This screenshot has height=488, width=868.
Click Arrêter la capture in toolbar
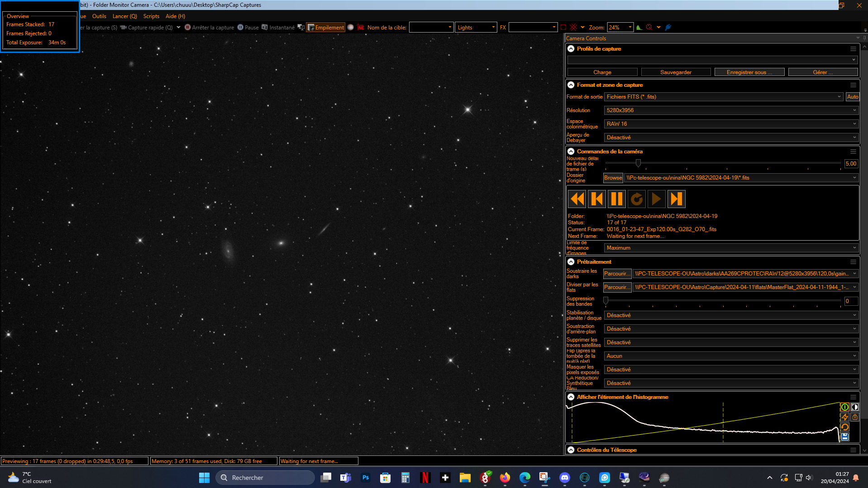coord(209,28)
